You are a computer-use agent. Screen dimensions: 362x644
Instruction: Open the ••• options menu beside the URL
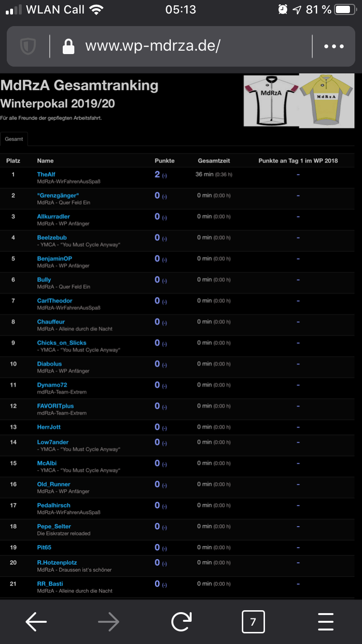pos(334,46)
